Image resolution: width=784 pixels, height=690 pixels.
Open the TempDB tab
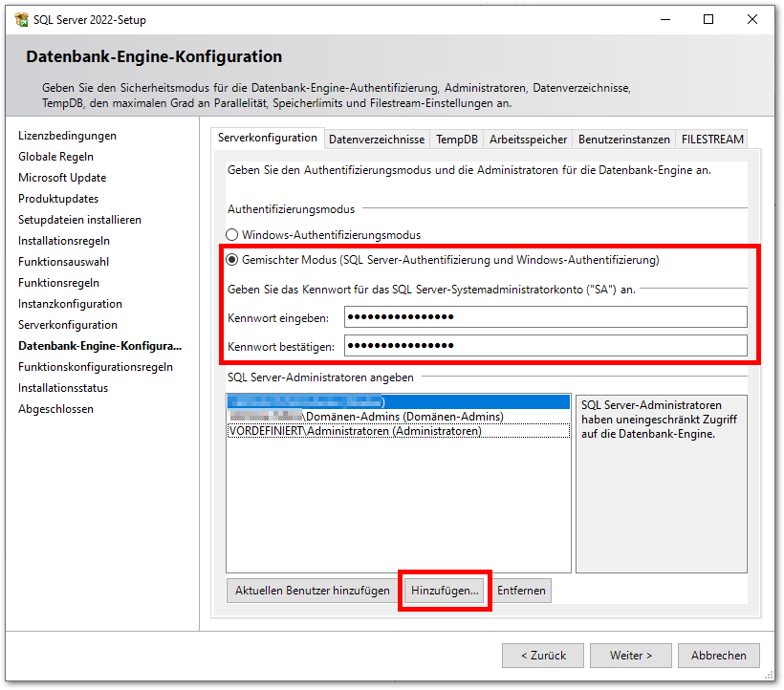[457, 140]
